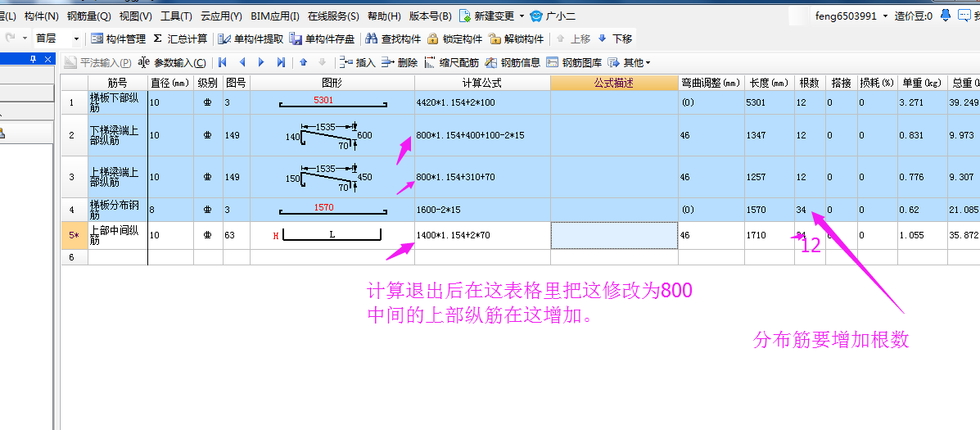Click formula 800*1.154+400+100-2*15
The width and height of the screenshot is (980, 430).
[482, 135]
